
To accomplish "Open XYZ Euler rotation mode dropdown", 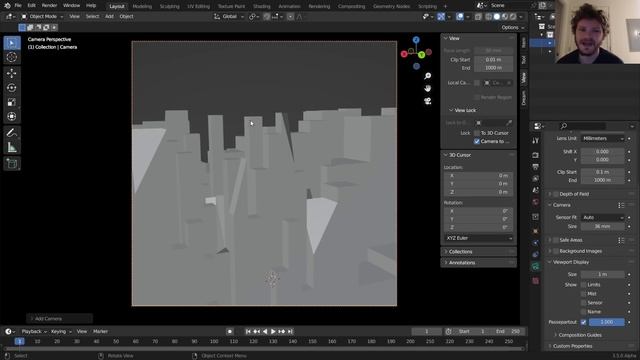I will (478, 238).
